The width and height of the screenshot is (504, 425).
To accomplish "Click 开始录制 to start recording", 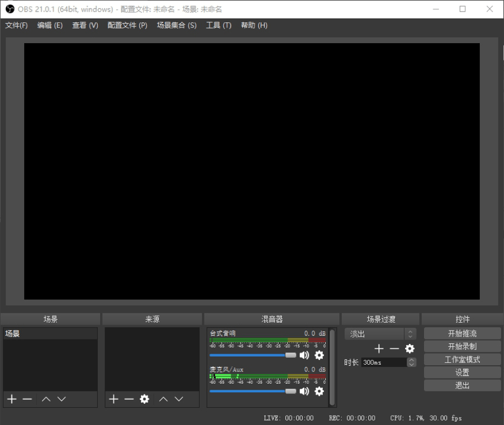I will pos(462,346).
